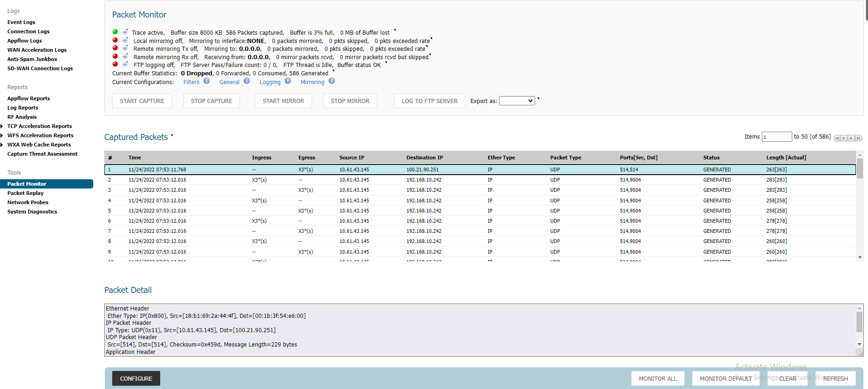
Task: Jump to the first page of captured packets
Action: (x=837, y=138)
